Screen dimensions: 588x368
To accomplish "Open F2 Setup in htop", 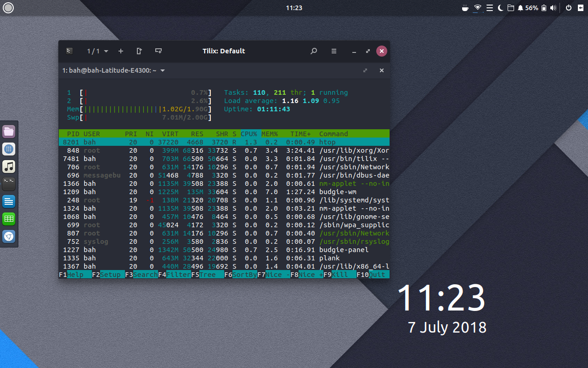I will [108, 275].
